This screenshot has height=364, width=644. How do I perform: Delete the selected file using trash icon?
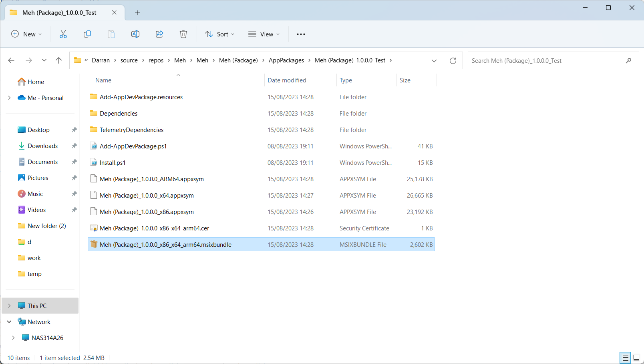pyautogui.click(x=183, y=34)
